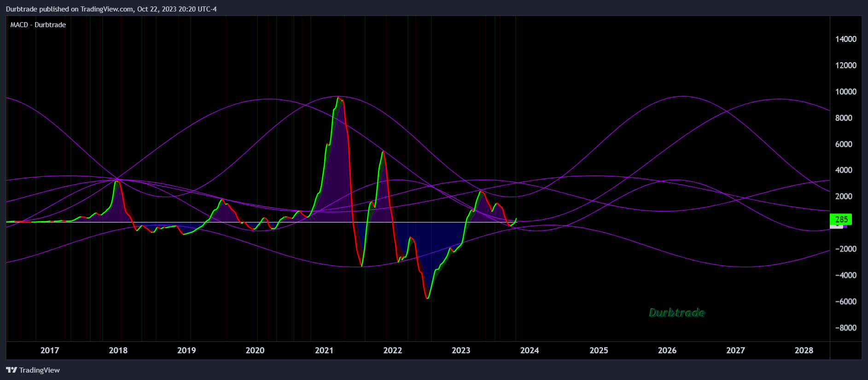
Task: Click the 2026 year label on time axis
Action: [x=667, y=351]
